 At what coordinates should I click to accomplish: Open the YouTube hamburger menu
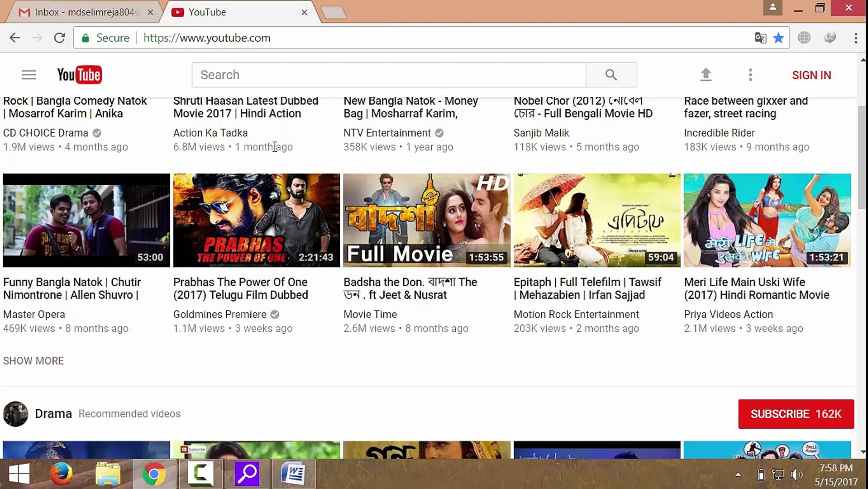(28, 75)
